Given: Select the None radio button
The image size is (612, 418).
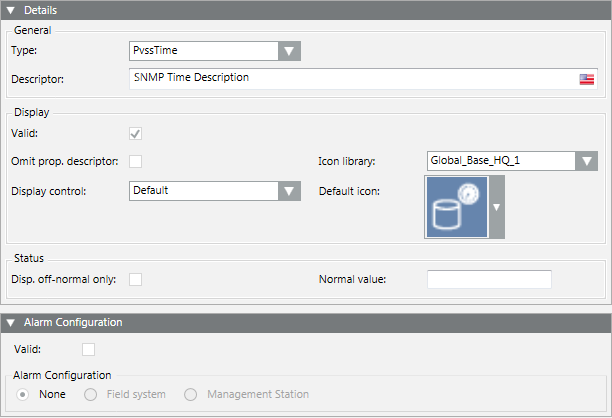Looking at the screenshot, I should point(23,395).
